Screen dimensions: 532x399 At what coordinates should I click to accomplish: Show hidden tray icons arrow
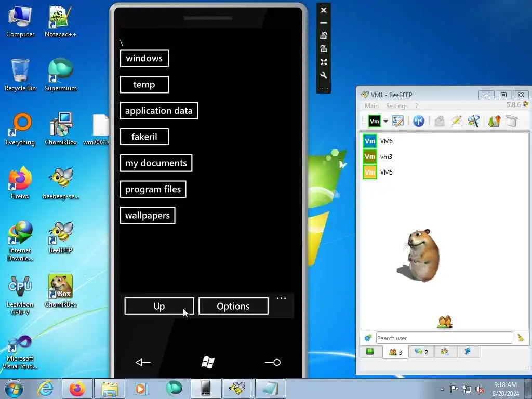(442, 389)
